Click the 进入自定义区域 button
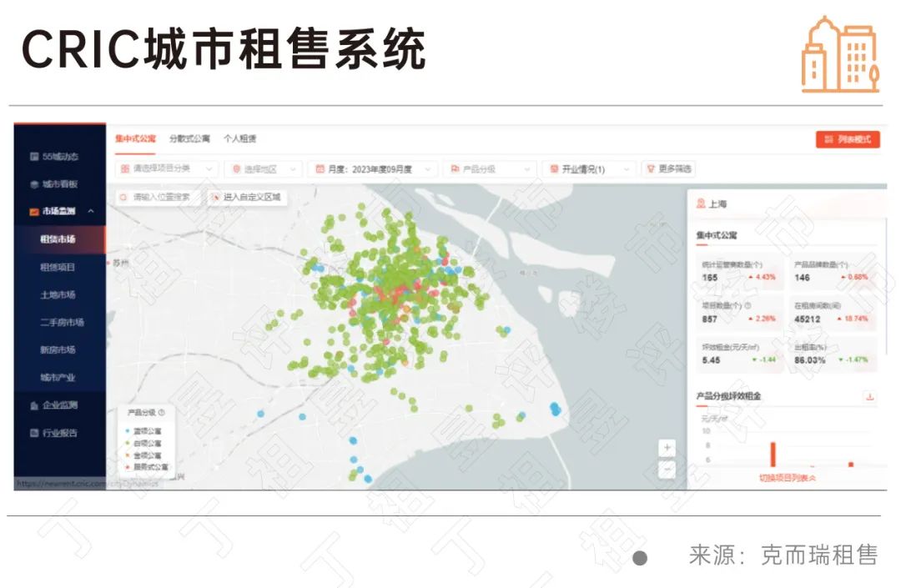The image size is (901, 588). coord(247,197)
